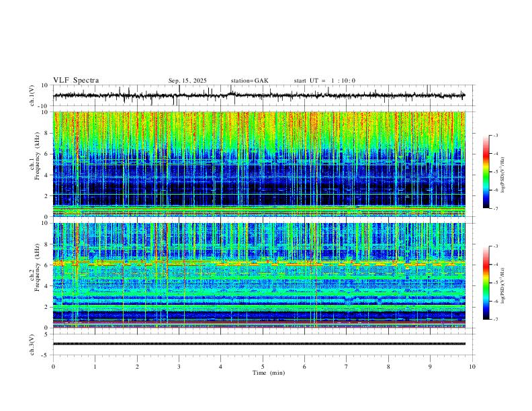This screenshot has height=411, width=532.
Task: Click the '-3' label on ch.1 color bar
Action: point(495,136)
